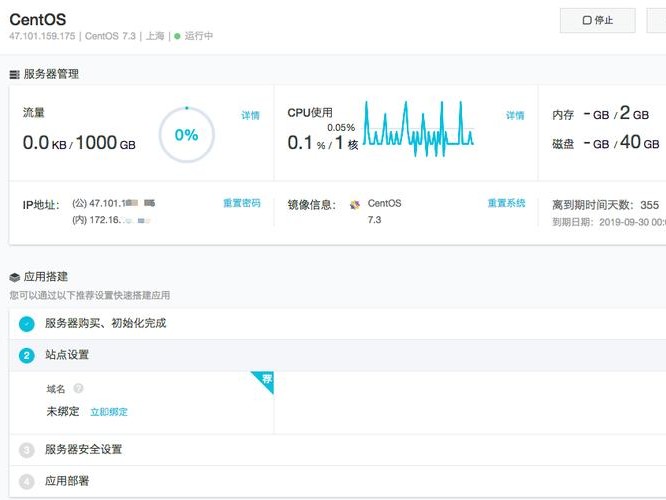The height and width of the screenshot is (500, 666).
Task: Expand 服务器购买、初始化完成 step
Action: tap(338, 324)
